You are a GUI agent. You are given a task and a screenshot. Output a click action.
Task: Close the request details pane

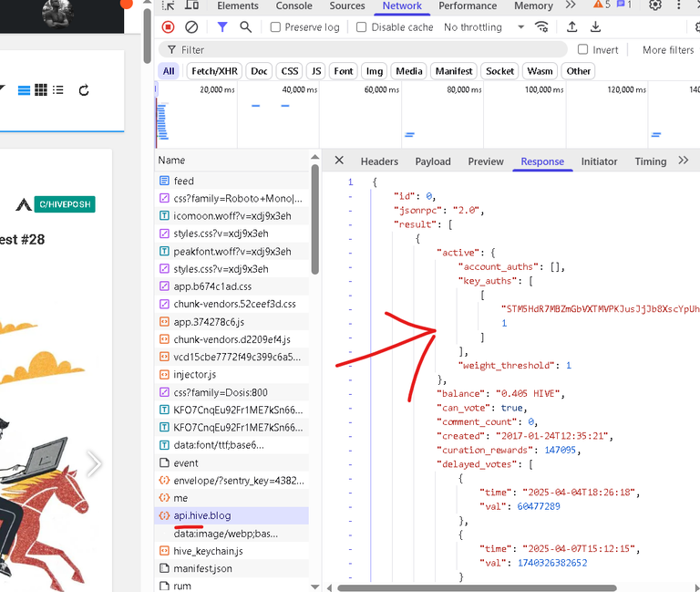(x=339, y=161)
